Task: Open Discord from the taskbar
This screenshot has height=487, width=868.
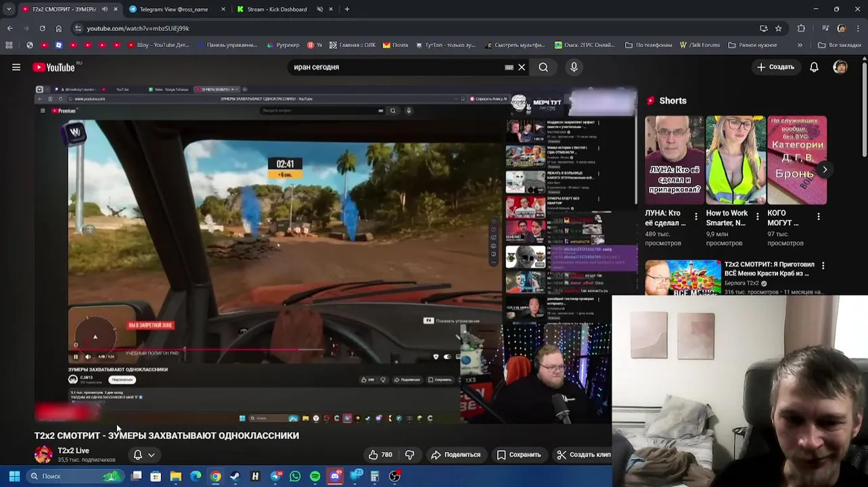Action: [335, 476]
